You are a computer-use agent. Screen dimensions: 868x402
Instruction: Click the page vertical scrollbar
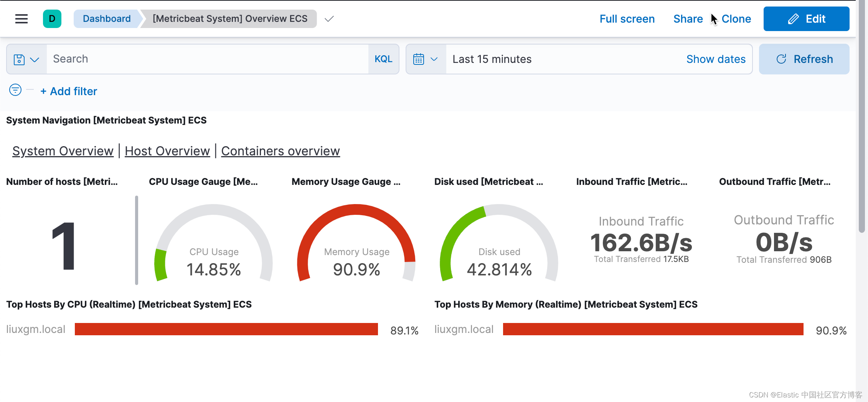[x=862, y=116]
